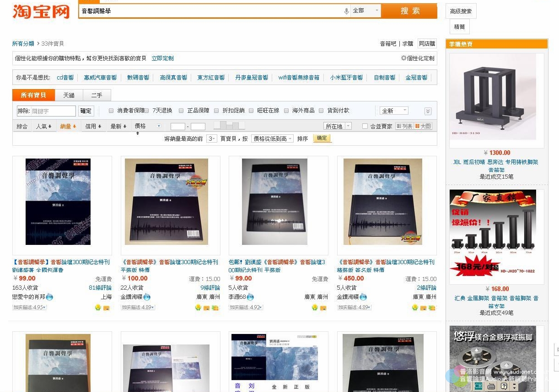Image resolution: width=559 pixels, height=392 pixels.
Task: Expand more filters with double-chevron button
Action: click(428, 111)
